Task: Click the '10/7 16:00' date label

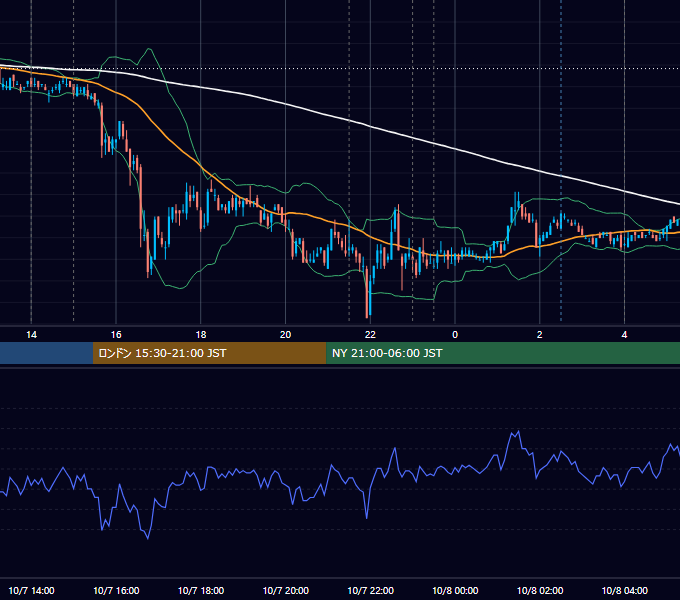Action: [x=116, y=590]
